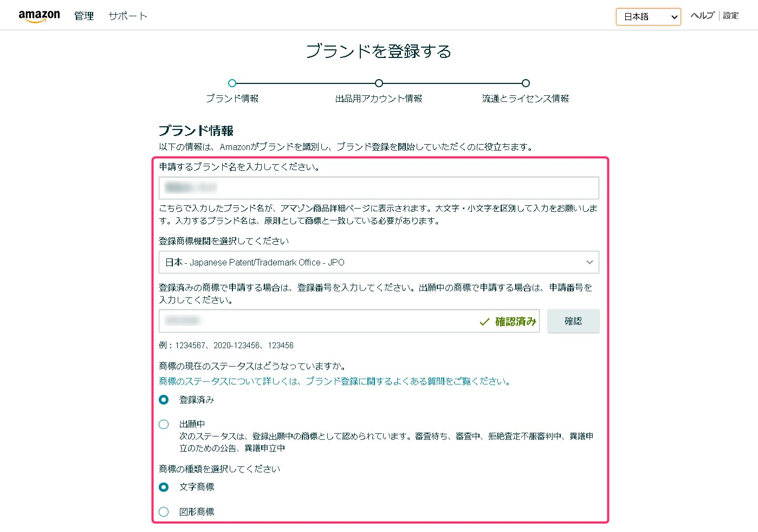Open the trademark office dropdown
Image resolution: width=758 pixels, height=532 pixels.
pos(378,262)
